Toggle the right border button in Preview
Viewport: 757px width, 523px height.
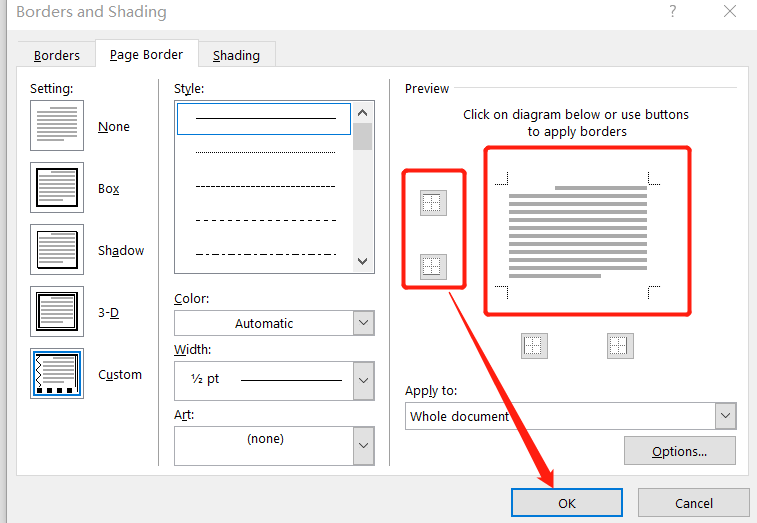[x=620, y=346]
